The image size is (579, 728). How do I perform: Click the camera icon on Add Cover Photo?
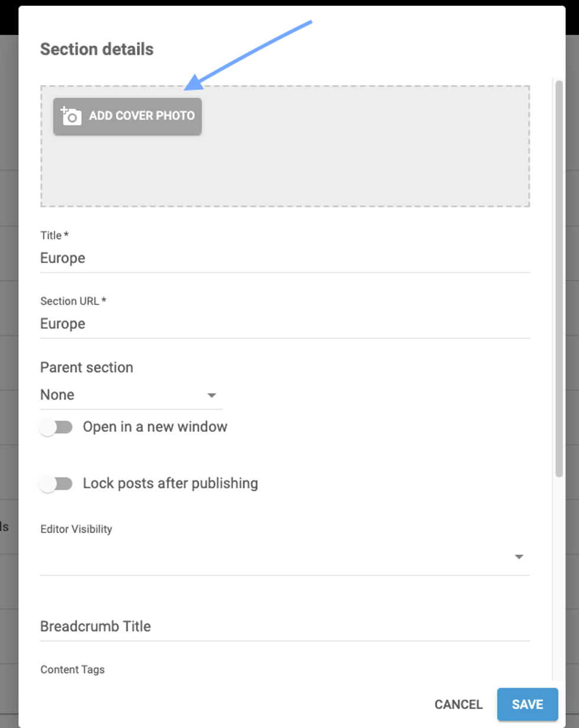coord(70,116)
